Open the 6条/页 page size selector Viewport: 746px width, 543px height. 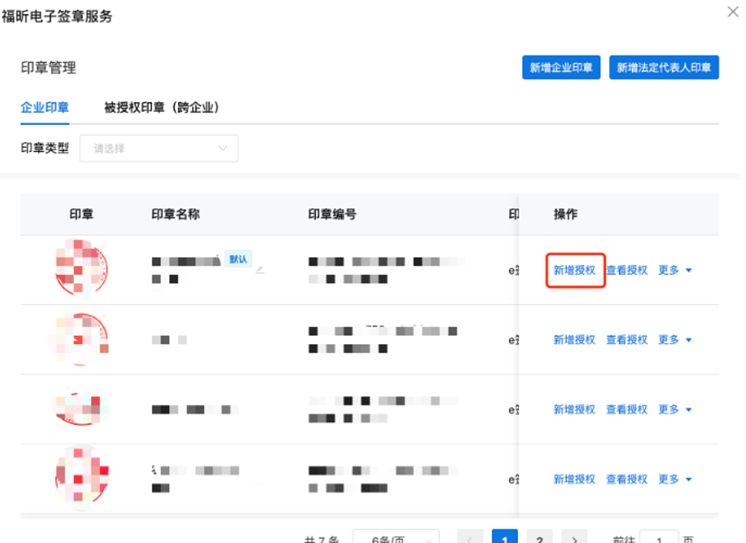(x=396, y=537)
